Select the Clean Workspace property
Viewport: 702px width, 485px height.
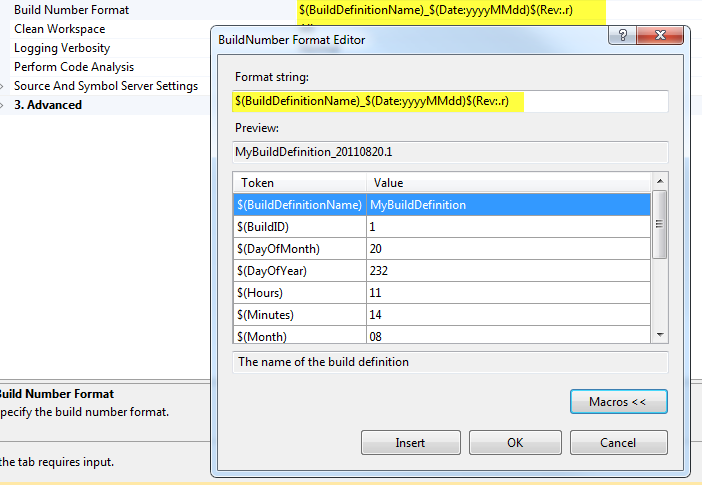point(60,29)
